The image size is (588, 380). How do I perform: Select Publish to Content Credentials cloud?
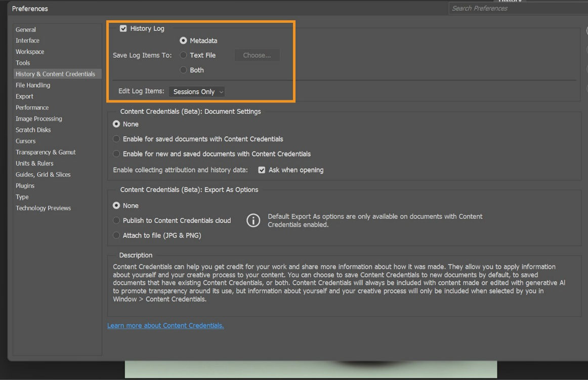click(116, 220)
